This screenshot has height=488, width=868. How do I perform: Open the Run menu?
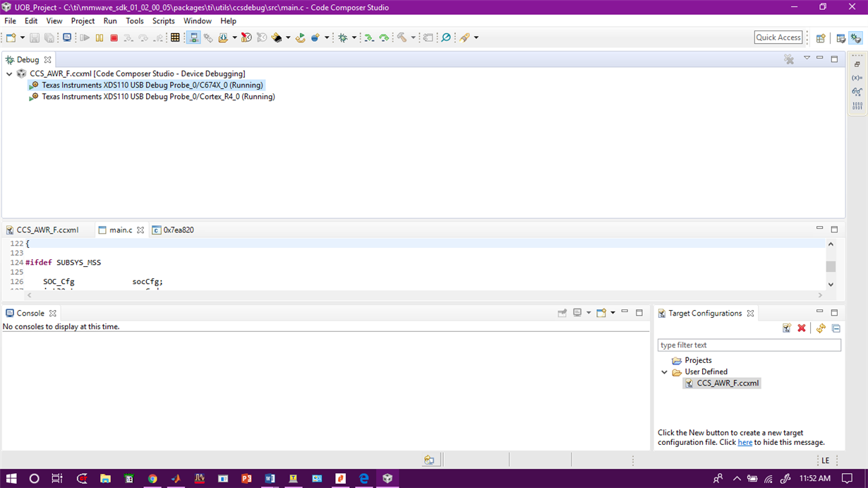110,21
